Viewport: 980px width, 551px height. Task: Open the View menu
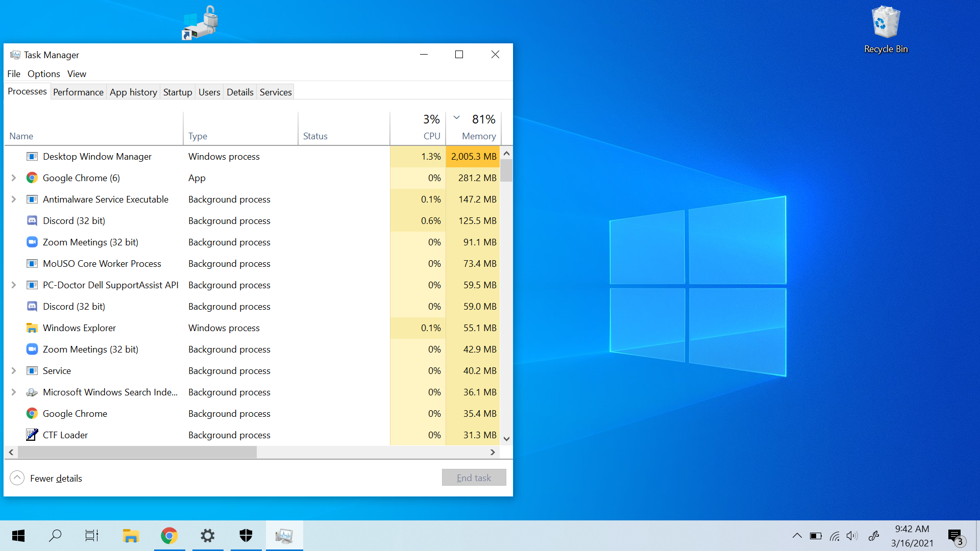[77, 74]
